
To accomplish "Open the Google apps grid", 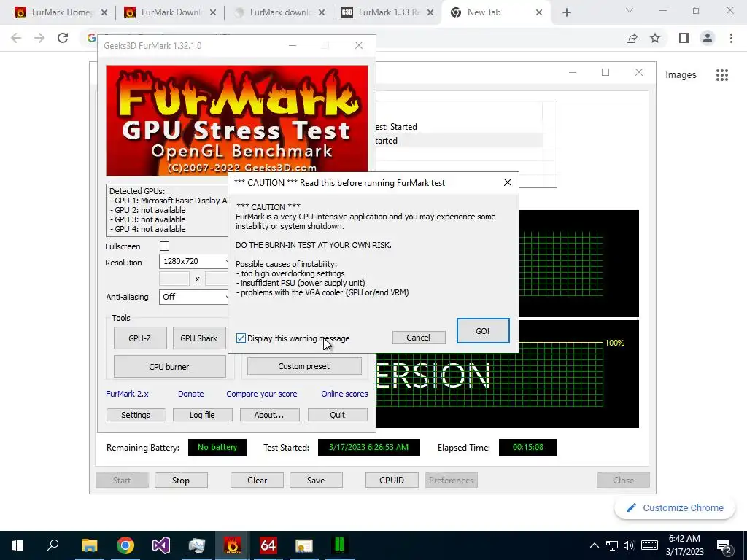I will pyautogui.click(x=722, y=75).
